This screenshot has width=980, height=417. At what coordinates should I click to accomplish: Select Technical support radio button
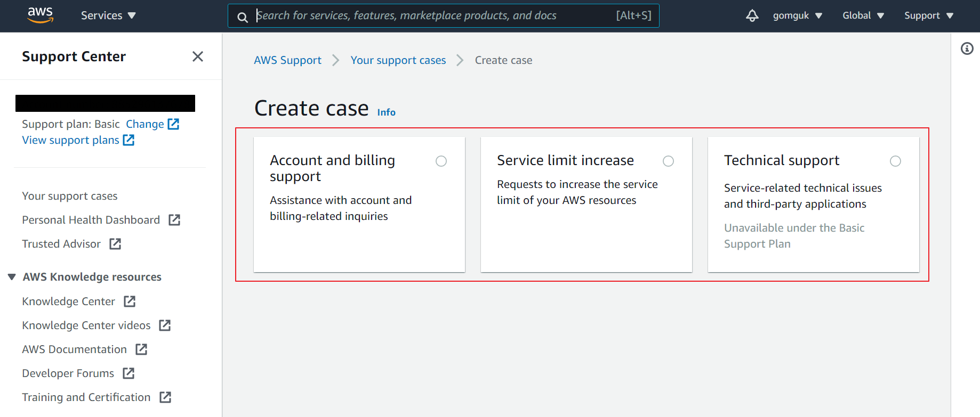(895, 161)
